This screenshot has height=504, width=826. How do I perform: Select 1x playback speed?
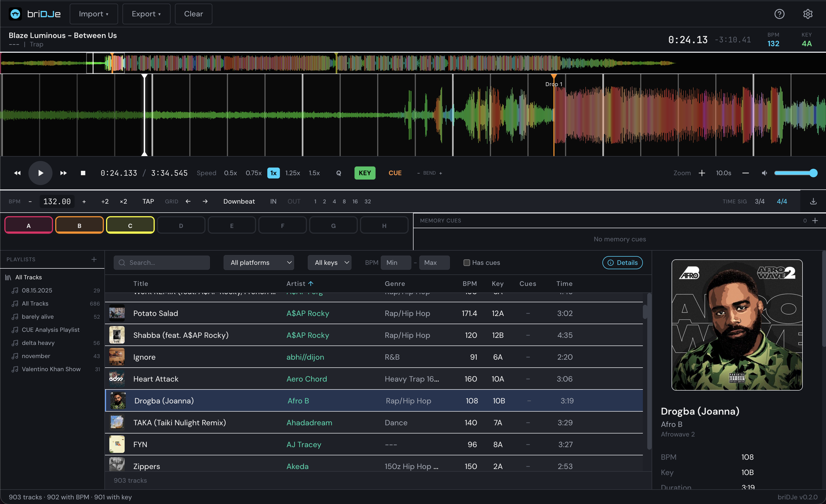pyautogui.click(x=274, y=173)
